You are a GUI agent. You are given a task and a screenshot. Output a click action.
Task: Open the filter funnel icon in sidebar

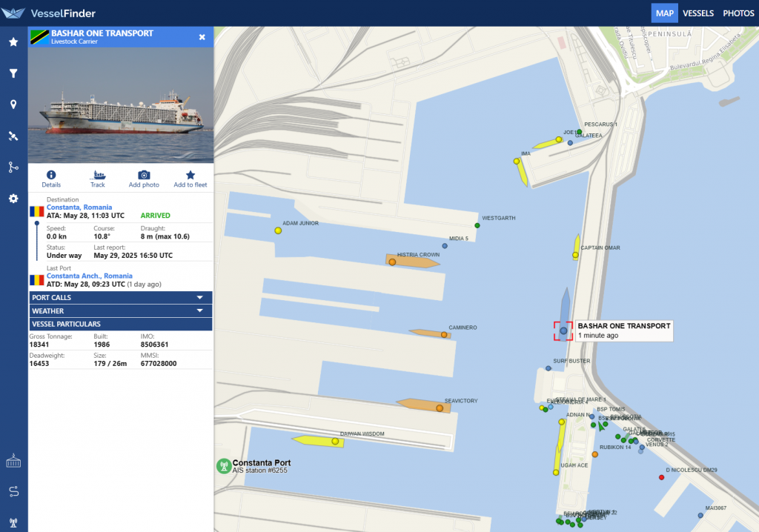click(13, 73)
